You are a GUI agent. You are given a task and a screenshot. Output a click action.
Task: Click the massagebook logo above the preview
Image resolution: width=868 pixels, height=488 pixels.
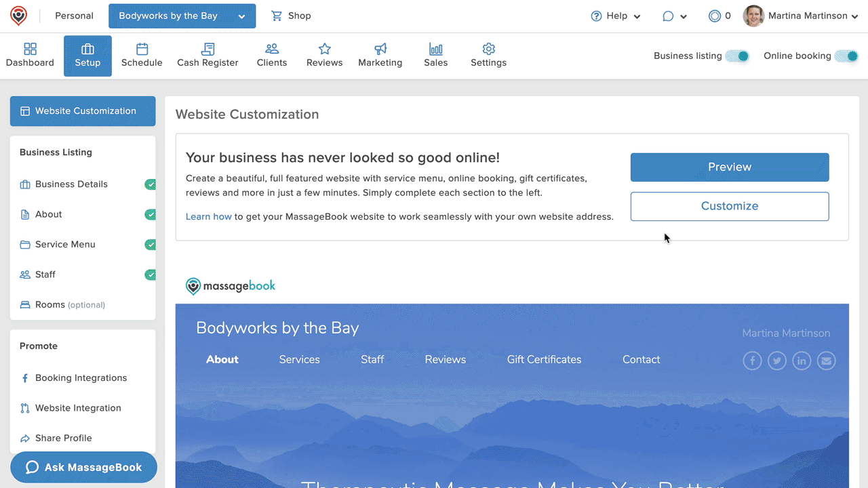[231, 286]
